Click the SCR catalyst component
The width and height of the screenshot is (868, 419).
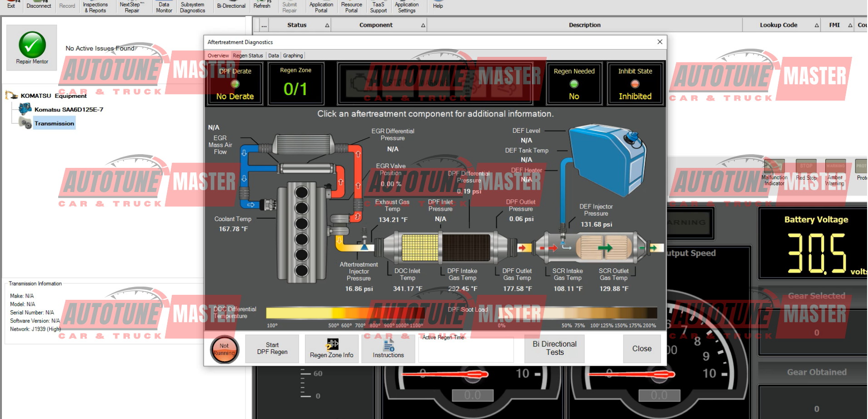point(604,247)
